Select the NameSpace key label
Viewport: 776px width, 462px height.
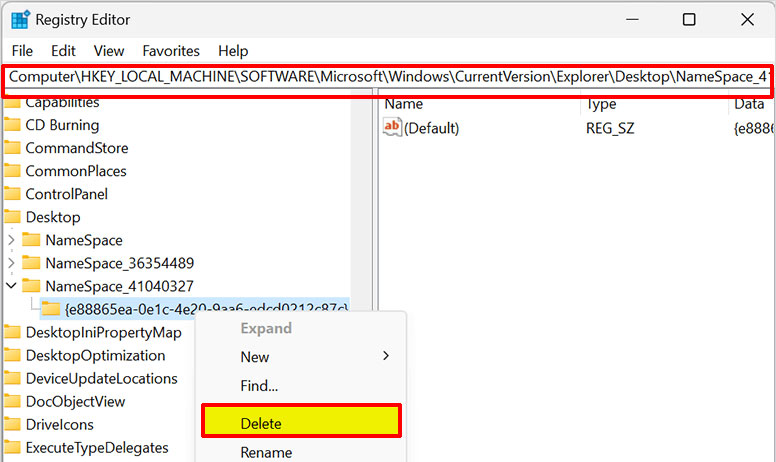click(84, 240)
